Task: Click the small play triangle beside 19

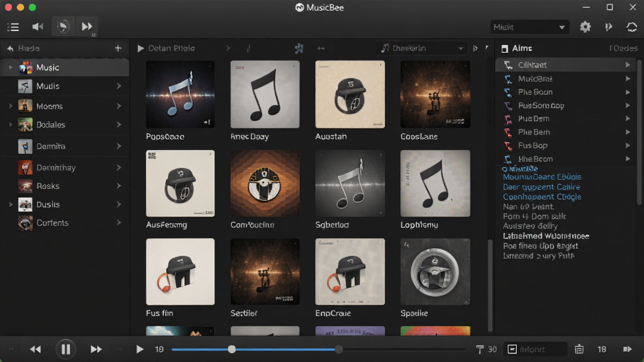Action: pyautogui.click(x=140, y=349)
